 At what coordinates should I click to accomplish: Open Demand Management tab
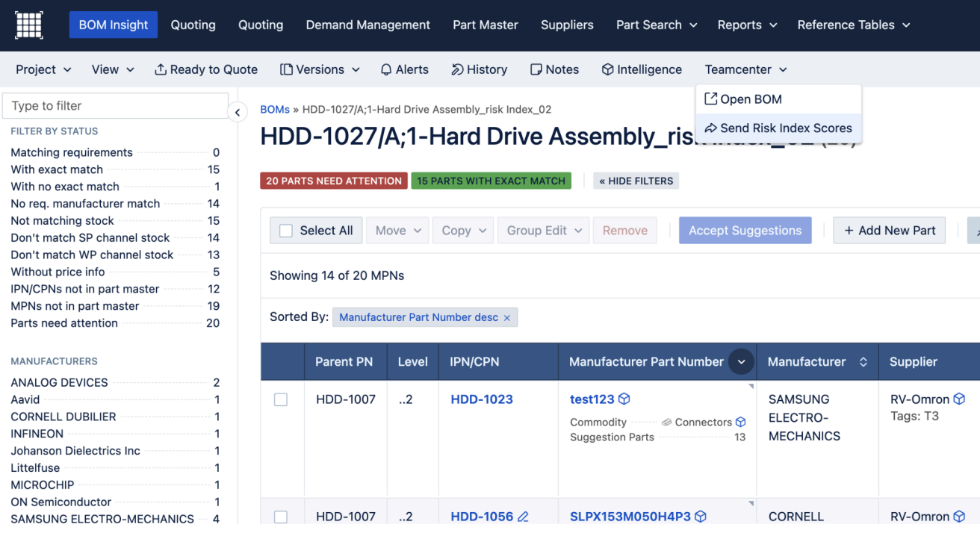368,25
